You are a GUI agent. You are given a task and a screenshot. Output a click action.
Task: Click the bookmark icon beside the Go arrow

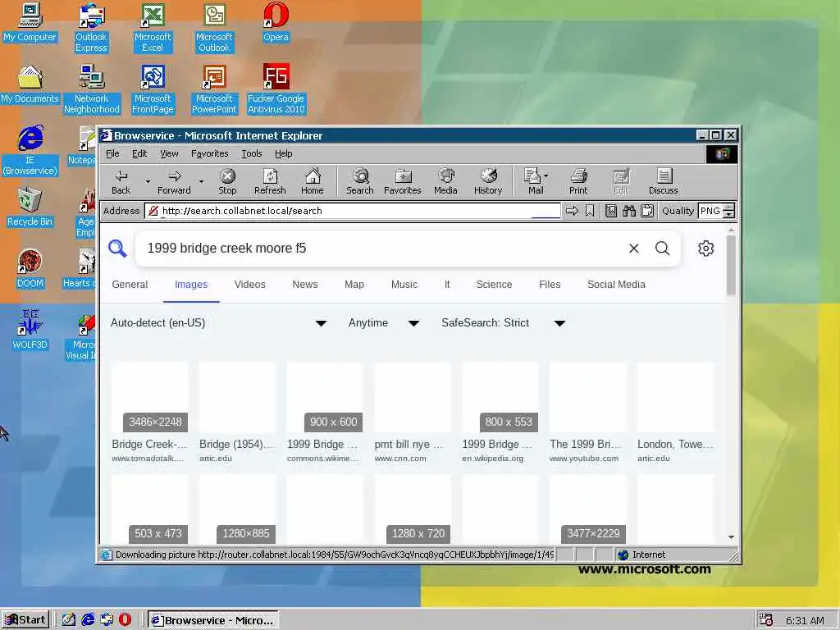(590, 211)
